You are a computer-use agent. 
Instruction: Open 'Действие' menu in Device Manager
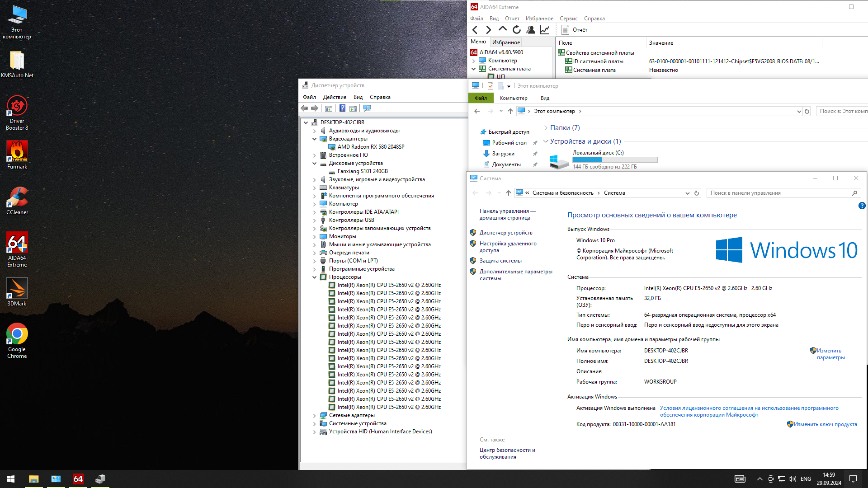pos(335,97)
